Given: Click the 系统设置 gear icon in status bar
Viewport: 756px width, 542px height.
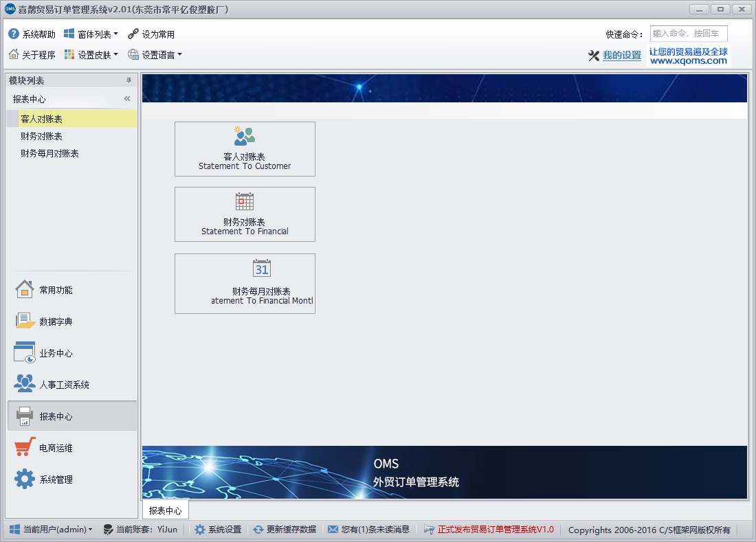Looking at the screenshot, I should pyautogui.click(x=199, y=530).
